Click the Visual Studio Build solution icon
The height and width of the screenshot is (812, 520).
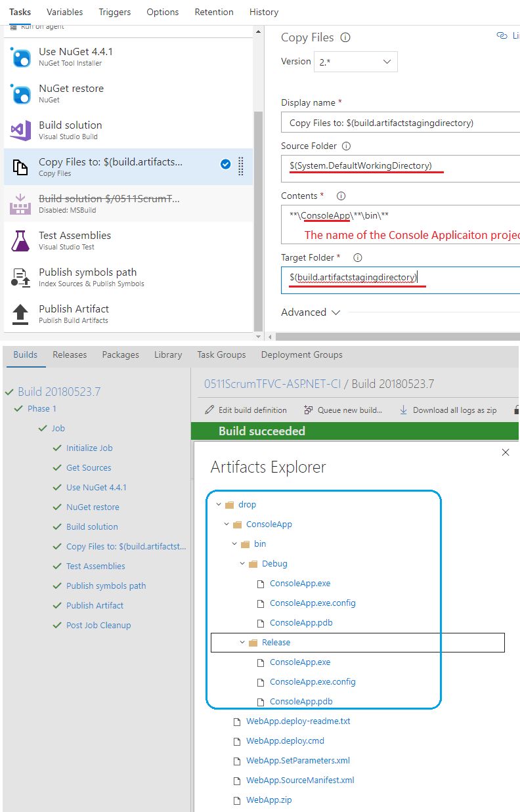(21, 131)
